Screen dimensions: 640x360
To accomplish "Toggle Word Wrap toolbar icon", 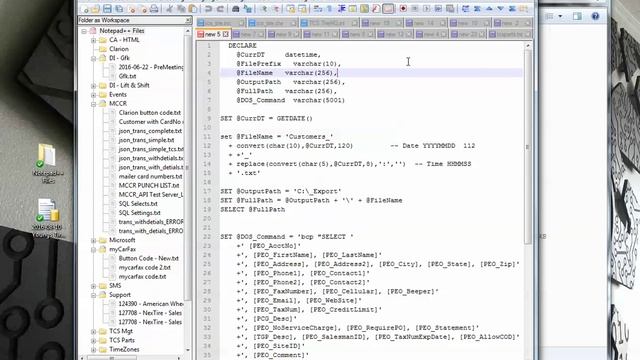I will [x=318, y=9].
